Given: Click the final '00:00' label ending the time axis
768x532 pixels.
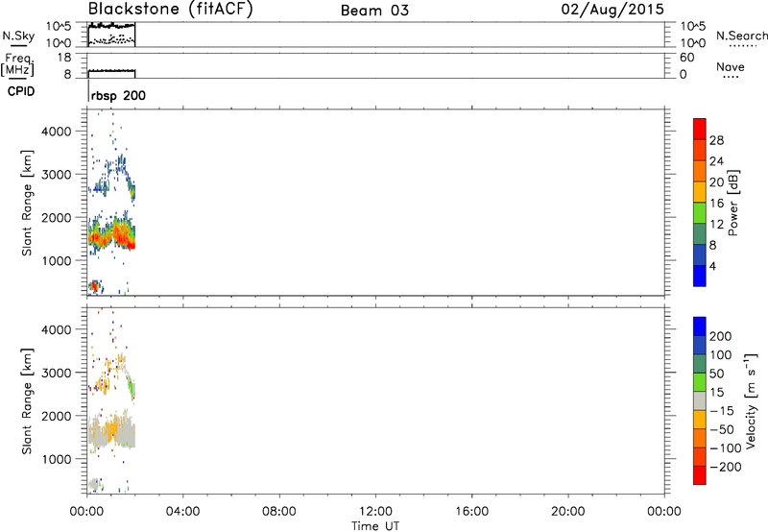Looking at the screenshot, I should (663, 512).
